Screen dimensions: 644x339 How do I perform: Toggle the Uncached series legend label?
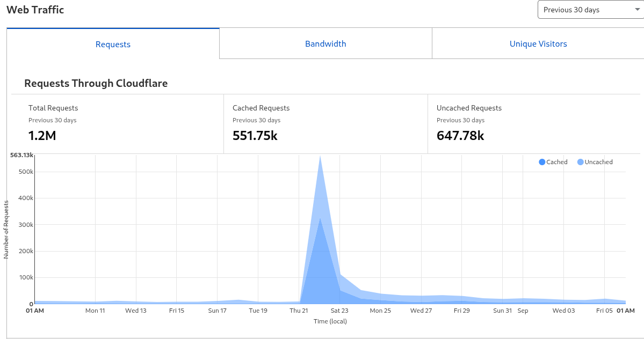tap(598, 162)
